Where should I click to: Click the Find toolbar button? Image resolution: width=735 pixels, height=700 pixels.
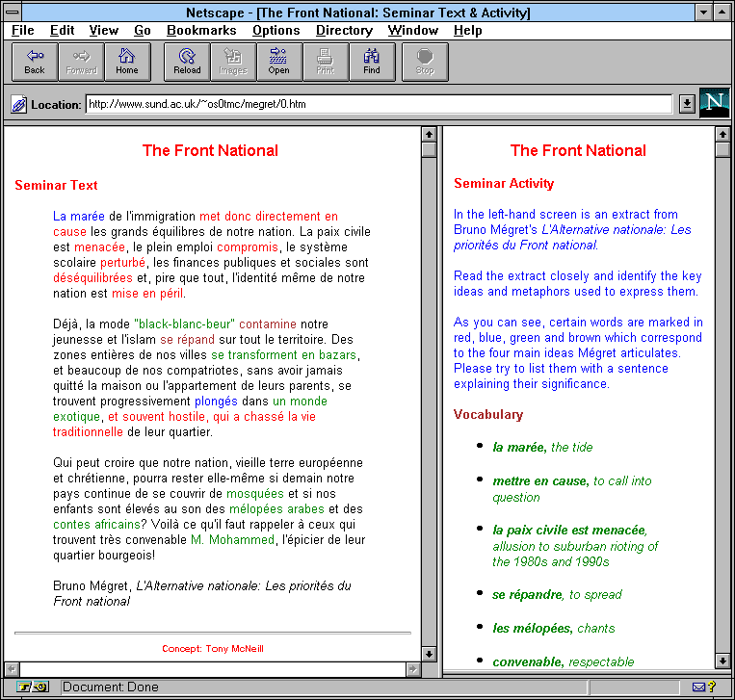pyautogui.click(x=372, y=63)
